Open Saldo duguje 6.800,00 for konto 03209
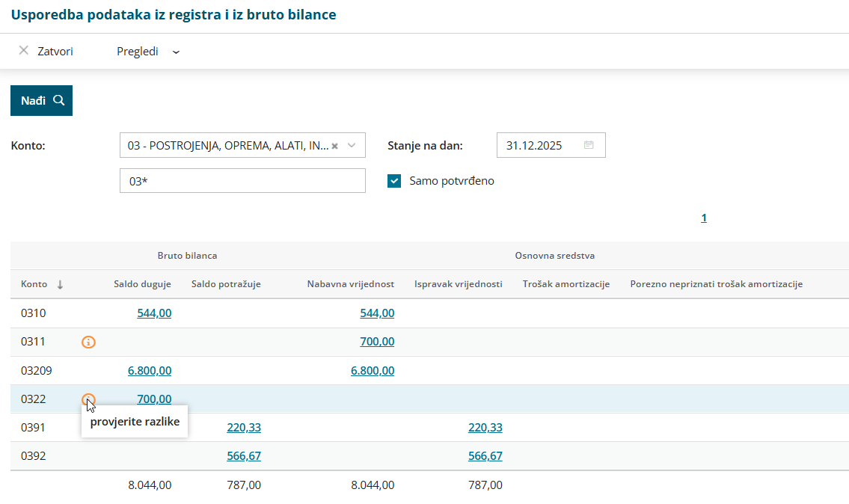Image resolution: width=849 pixels, height=504 pixels. 150,370
